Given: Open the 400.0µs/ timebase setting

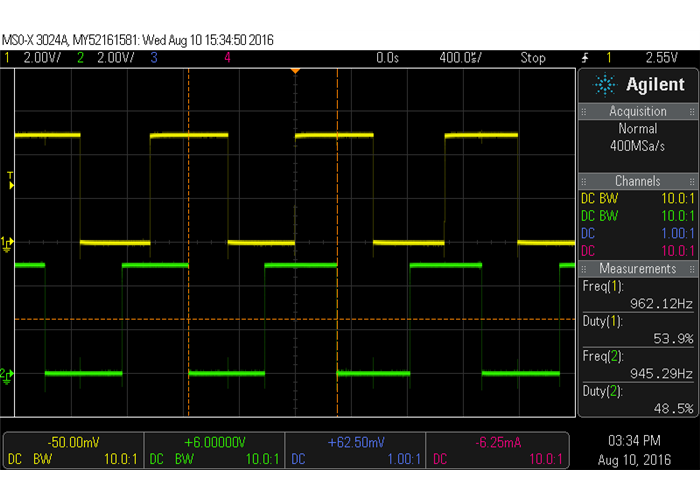Looking at the screenshot, I should [461, 58].
